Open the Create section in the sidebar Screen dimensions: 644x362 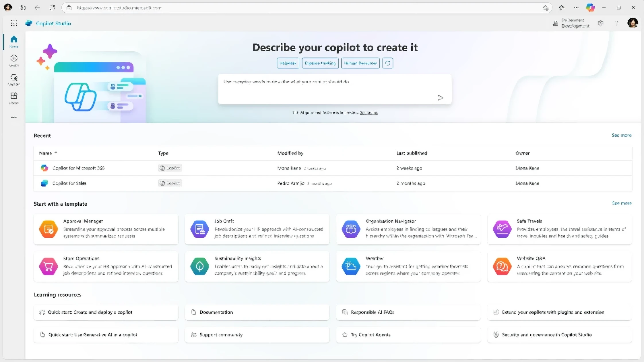click(13, 60)
